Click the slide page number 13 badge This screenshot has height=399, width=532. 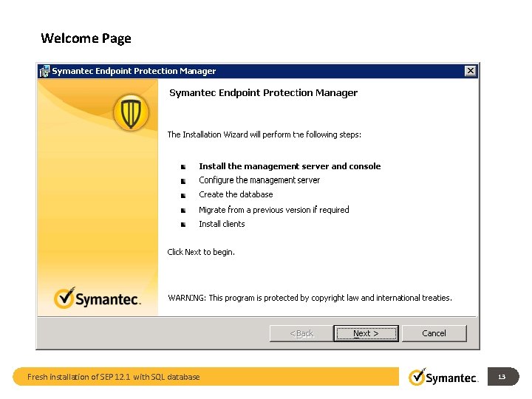[x=503, y=377]
